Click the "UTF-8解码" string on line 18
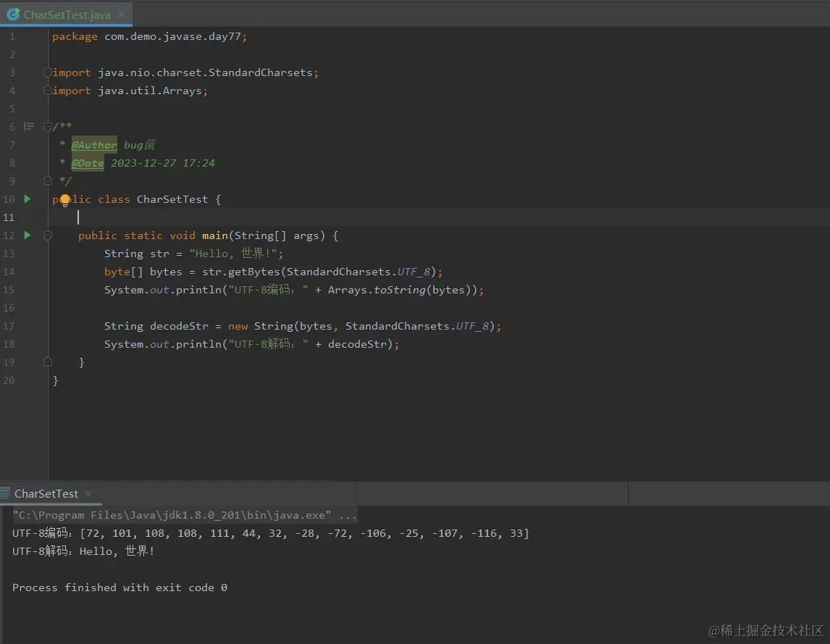 268,344
